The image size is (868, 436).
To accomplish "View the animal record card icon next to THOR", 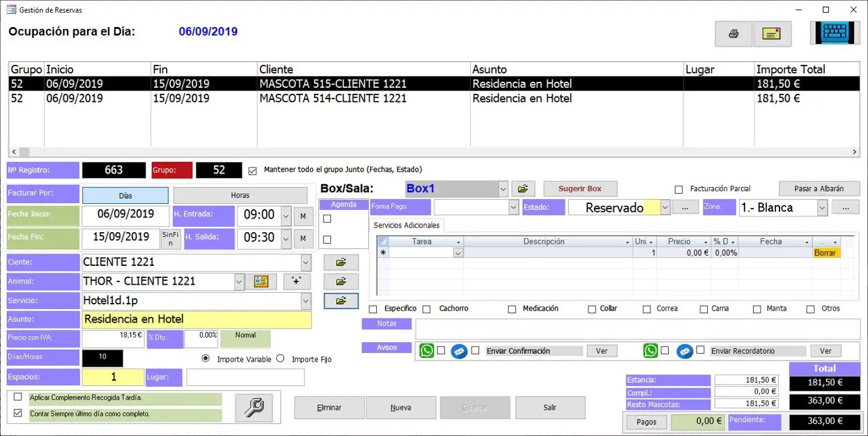I will [261, 281].
